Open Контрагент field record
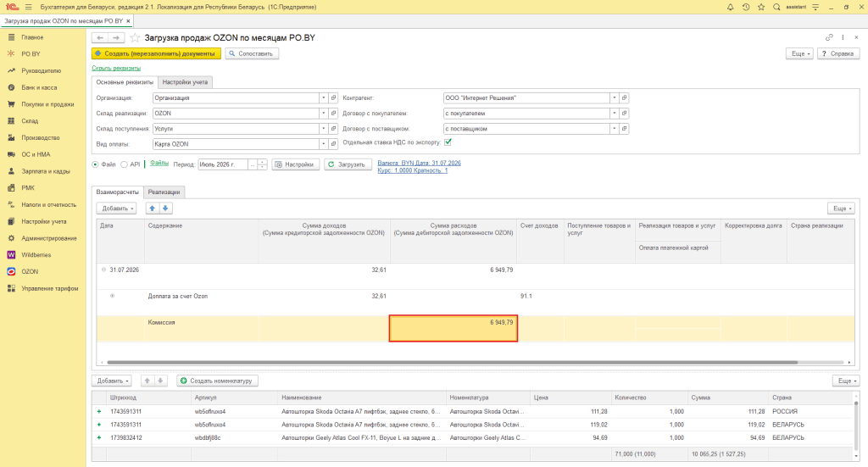Viewport: 868px width, 467px height. [x=624, y=98]
